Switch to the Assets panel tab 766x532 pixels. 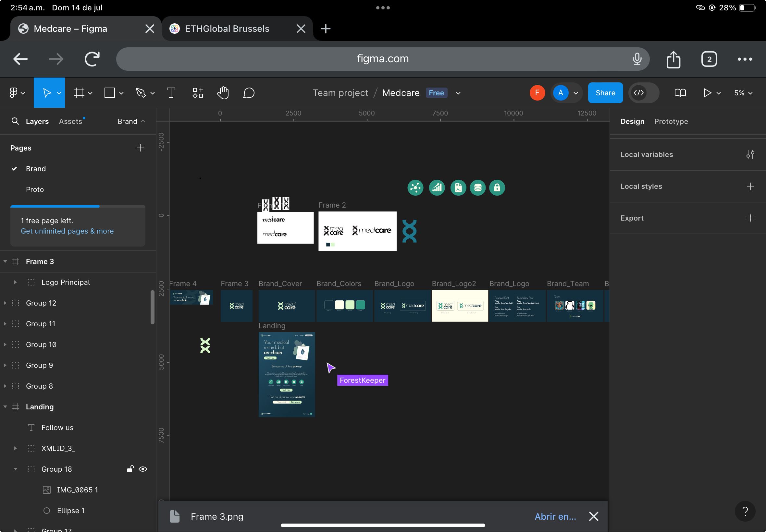pyautogui.click(x=69, y=121)
